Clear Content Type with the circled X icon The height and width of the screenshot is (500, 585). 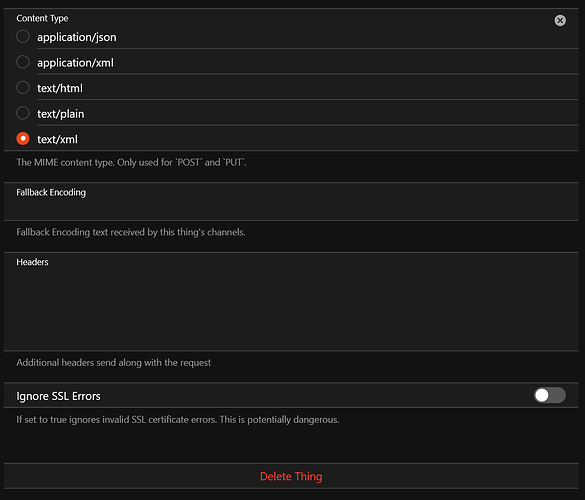pyautogui.click(x=560, y=21)
